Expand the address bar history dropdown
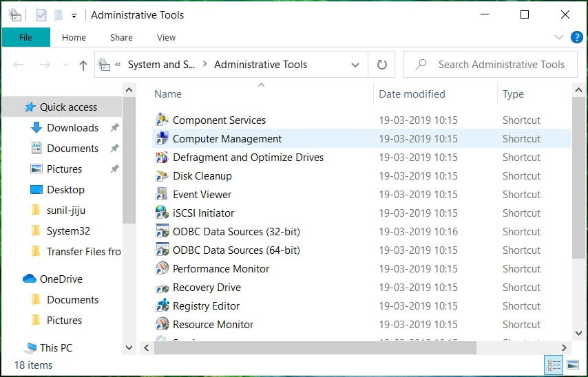Viewport: 588px width, 377px height. [x=355, y=65]
